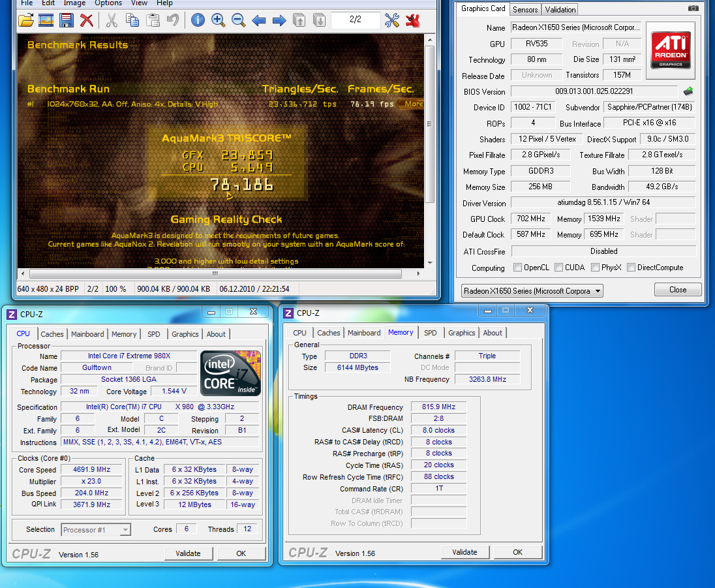Switch to the Validation tab in GPU-Z
Image resolution: width=715 pixels, height=588 pixels.
point(560,10)
